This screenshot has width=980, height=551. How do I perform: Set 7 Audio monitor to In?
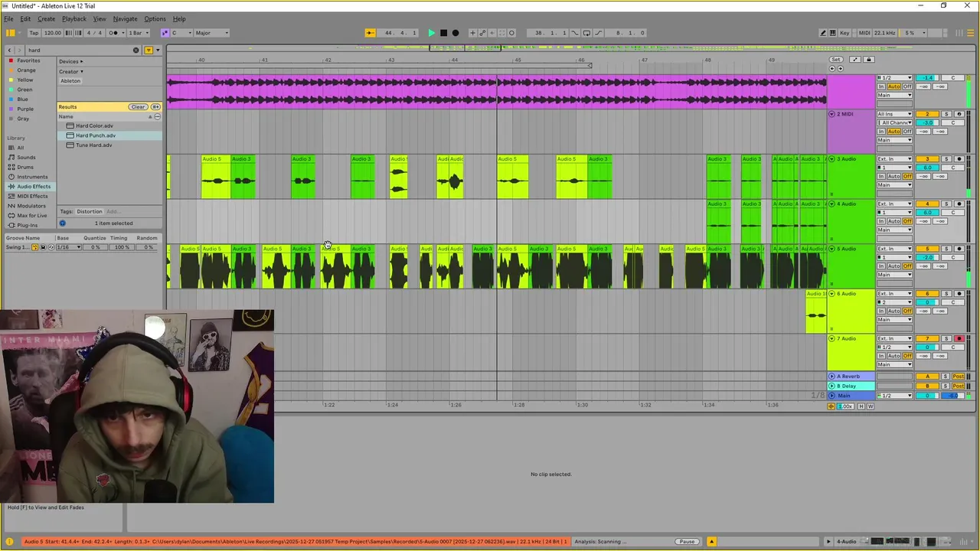point(881,356)
